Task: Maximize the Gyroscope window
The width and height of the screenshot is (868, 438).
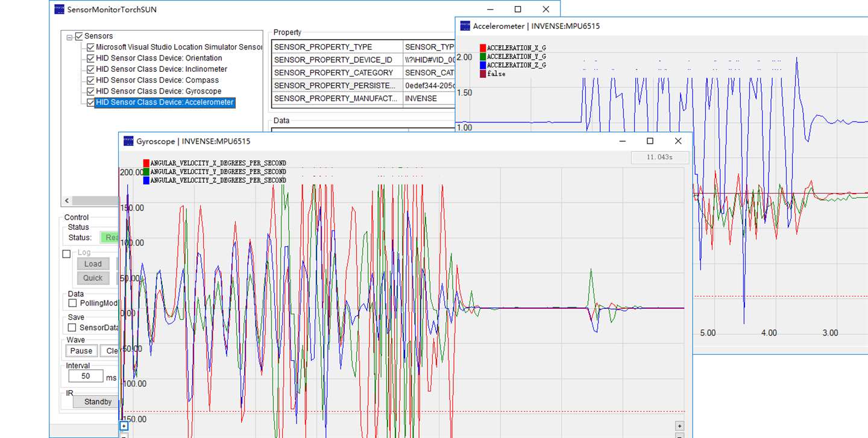Action: (650, 141)
